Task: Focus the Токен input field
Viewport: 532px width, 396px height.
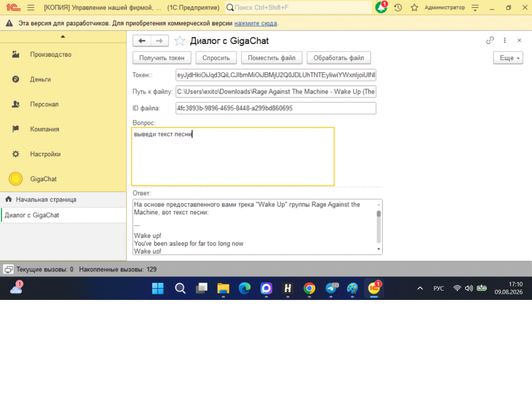Action: pyautogui.click(x=276, y=75)
